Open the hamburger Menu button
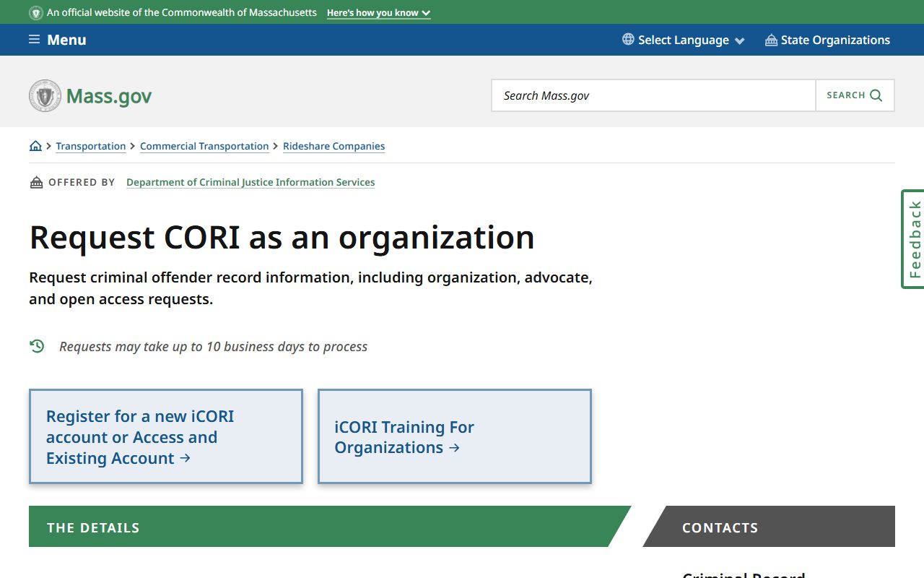This screenshot has height=578, width=924. click(57, 40)
